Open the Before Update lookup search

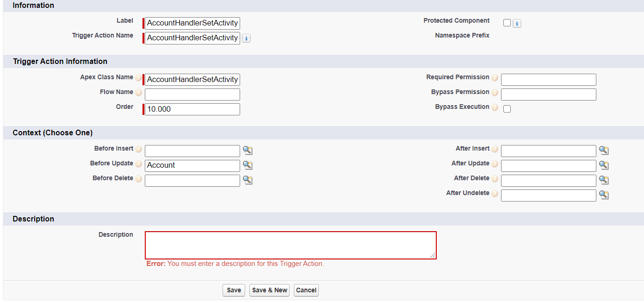[x=248, y=165]
